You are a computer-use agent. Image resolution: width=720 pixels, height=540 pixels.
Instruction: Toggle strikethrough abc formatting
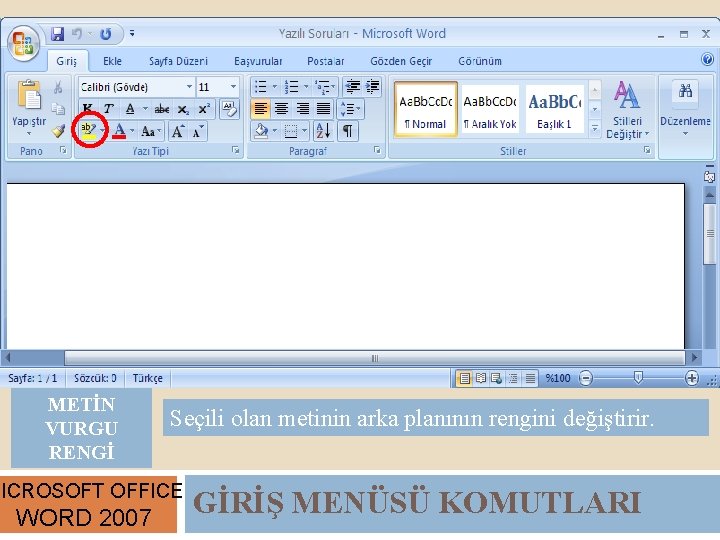[x=162, y=109]
